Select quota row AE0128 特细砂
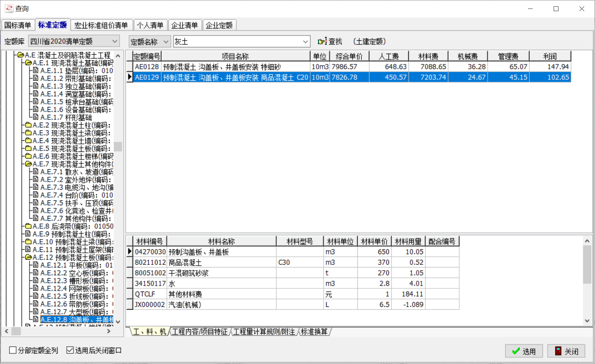The image size is (595, 364). pos(348,67)
